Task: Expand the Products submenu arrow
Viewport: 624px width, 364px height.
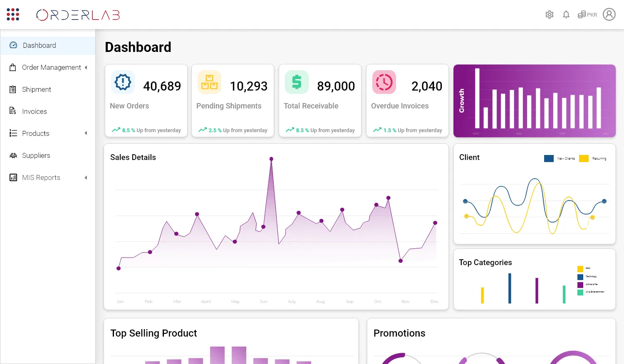Action: point(86,133)
